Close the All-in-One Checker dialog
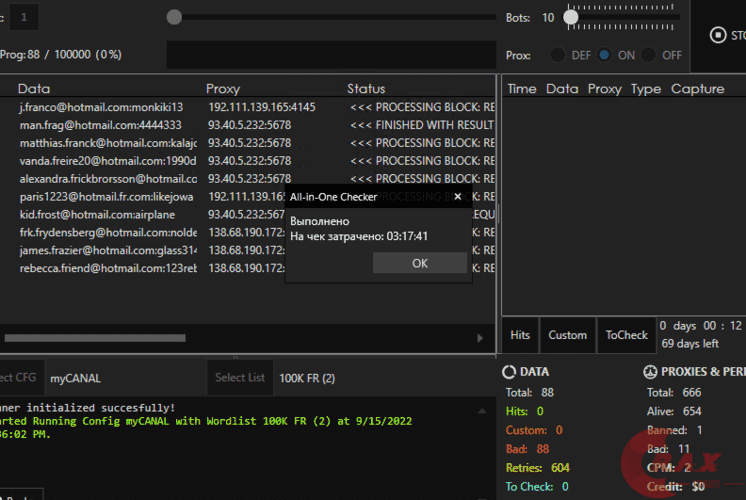 tap(457, 197)
